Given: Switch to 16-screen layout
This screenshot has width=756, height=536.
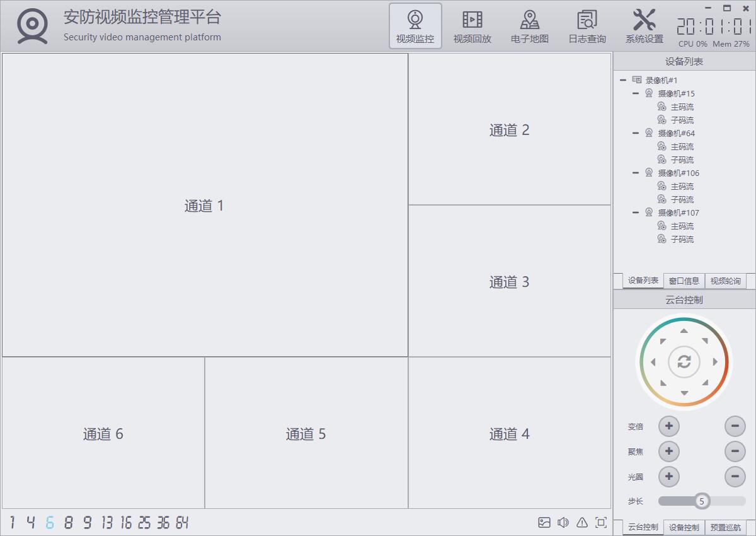Looking at the screenshot, I should [x=126, y=522].
